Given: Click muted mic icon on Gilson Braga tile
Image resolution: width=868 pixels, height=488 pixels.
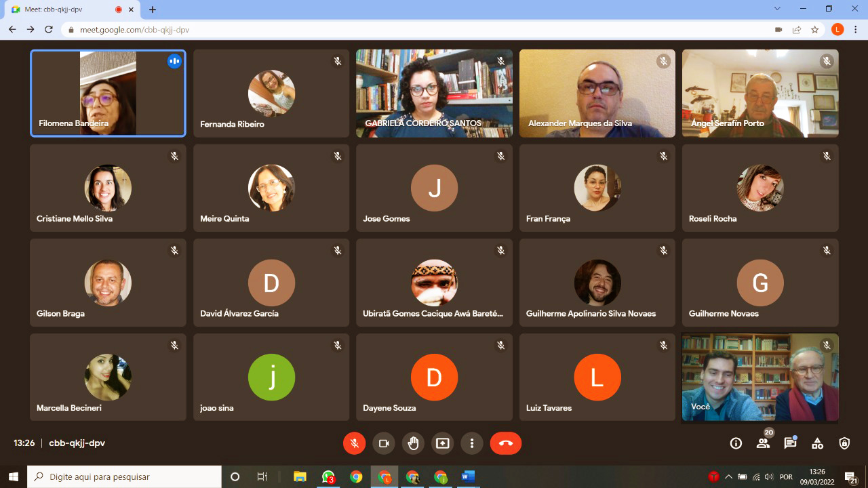Looking at the screenshot, I should 174,251.
